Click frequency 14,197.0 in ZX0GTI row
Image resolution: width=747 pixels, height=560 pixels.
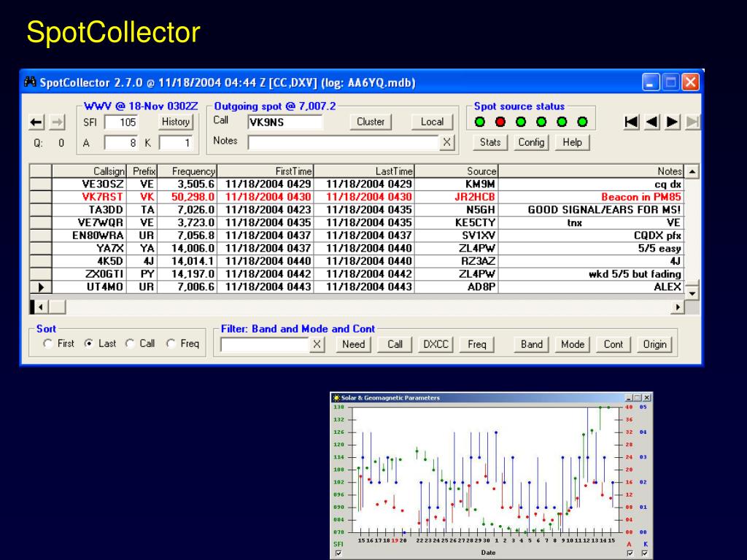coord(193,274)
